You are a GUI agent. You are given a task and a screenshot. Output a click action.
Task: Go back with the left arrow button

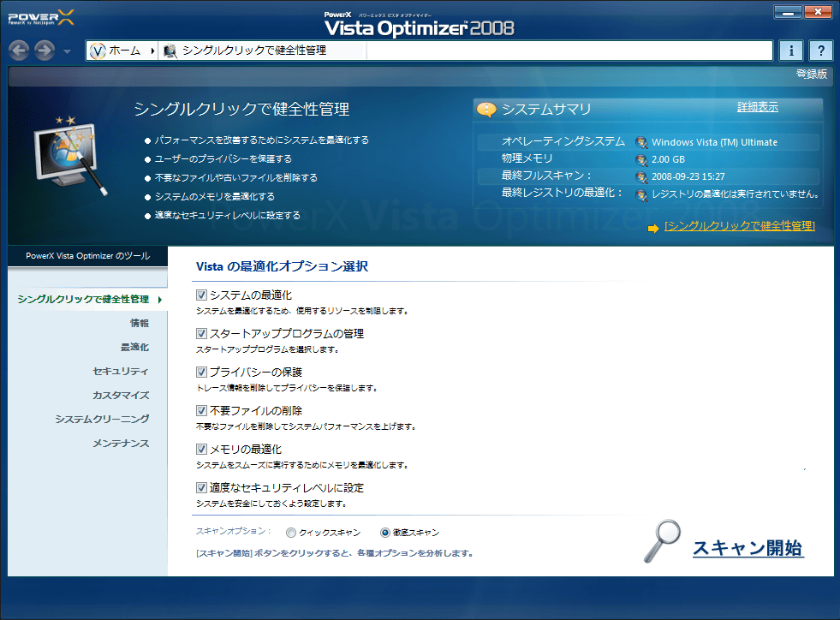click(x=19, y=51)
